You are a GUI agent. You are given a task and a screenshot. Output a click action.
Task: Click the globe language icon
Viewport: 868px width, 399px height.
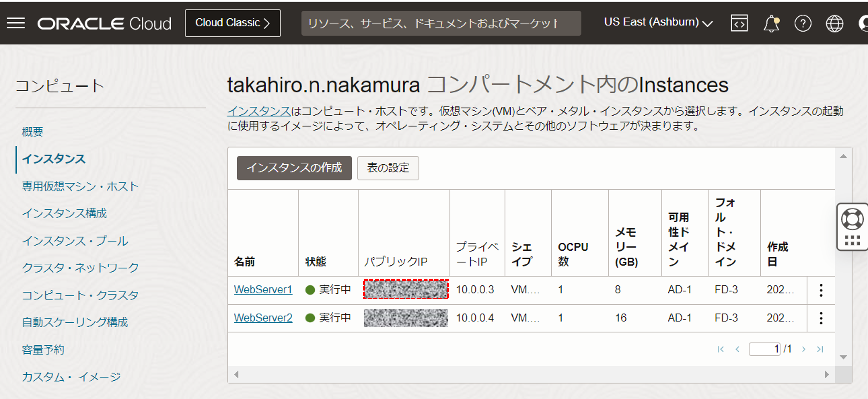(834, 24)
